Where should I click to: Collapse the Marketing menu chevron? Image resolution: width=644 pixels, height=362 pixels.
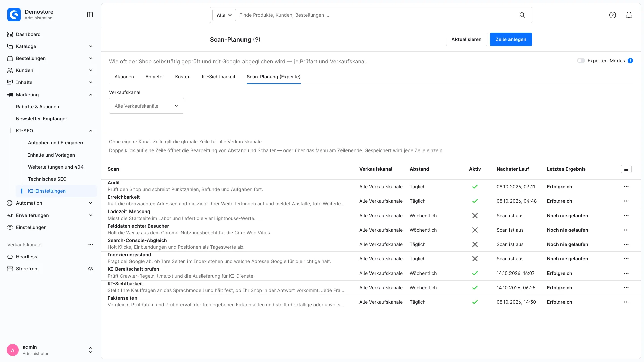pyautogui.click(x=91, y=95)
